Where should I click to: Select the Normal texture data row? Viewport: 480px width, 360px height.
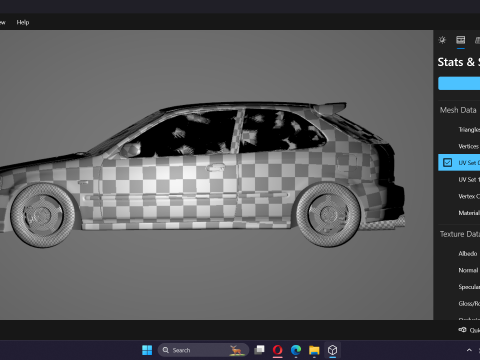(x=459, y=270)
